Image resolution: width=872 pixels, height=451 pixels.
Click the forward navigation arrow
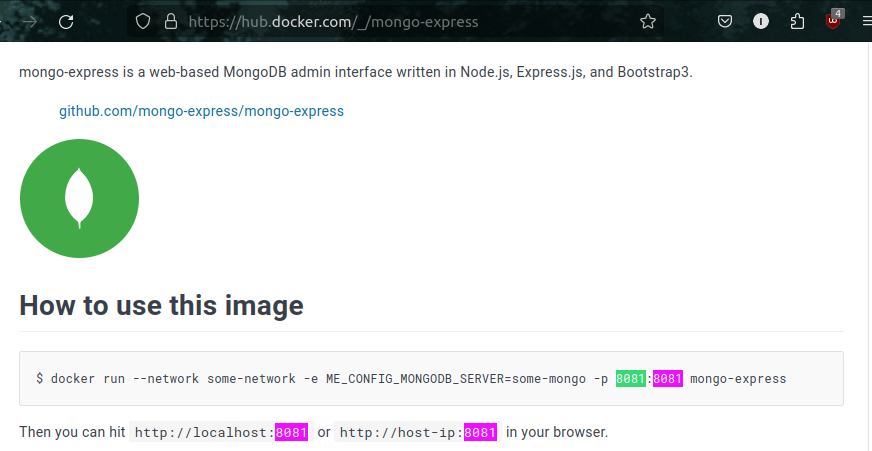pyautogui.click(x=30, y=22)
